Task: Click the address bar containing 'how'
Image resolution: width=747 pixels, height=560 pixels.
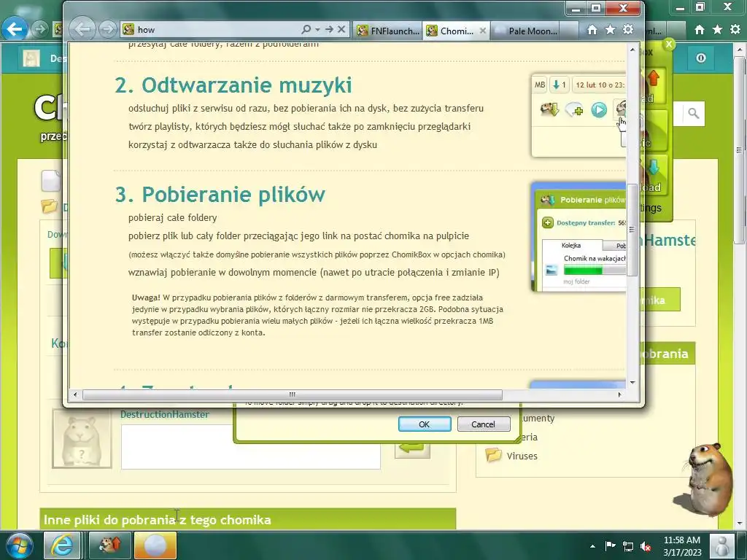Action: [209, 29]
